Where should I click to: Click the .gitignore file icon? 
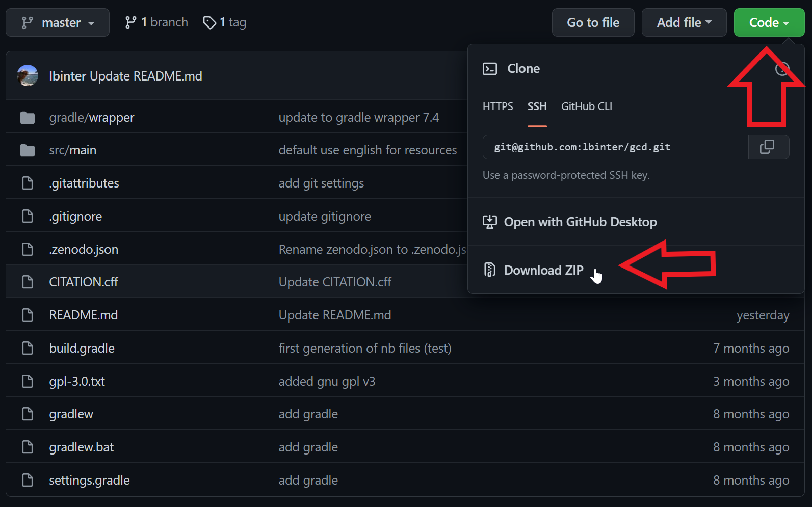click(28, 216)
